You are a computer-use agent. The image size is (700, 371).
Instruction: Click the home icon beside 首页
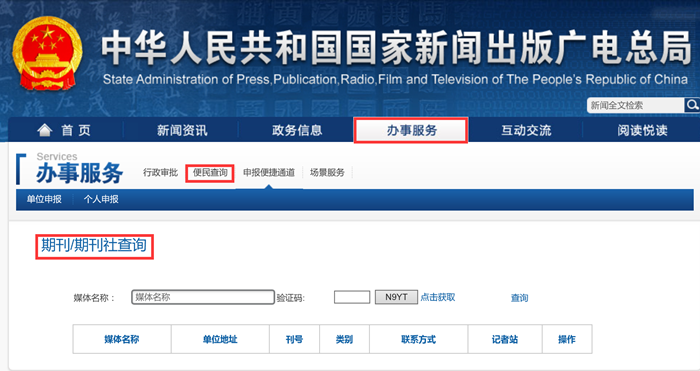pos(45,130)
